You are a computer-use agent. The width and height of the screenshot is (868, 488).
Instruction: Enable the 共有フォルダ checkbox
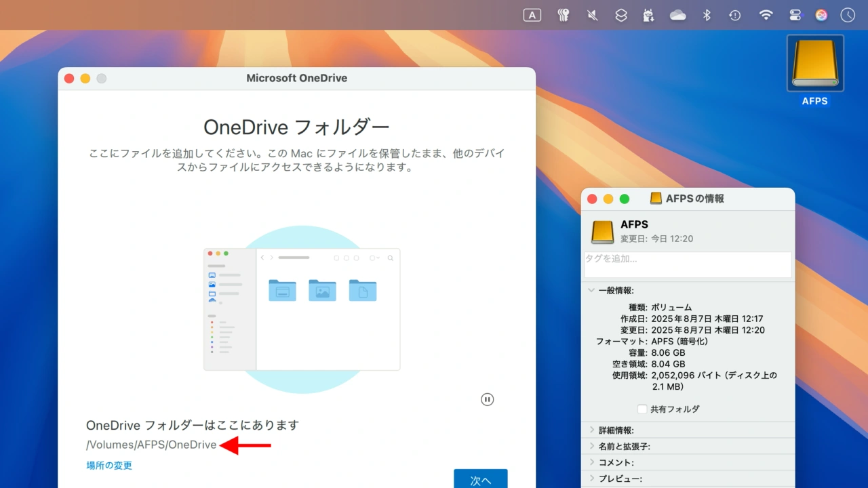point(642,409)
